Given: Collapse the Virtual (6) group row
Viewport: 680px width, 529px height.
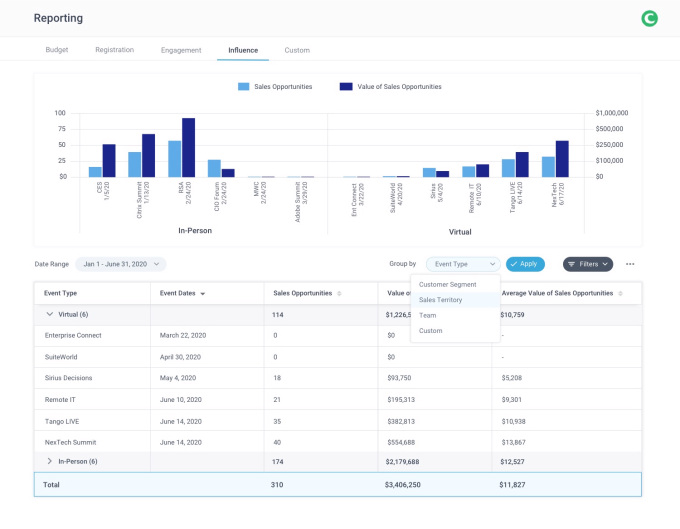Looking at the screenshot, I should click(50, 315).
